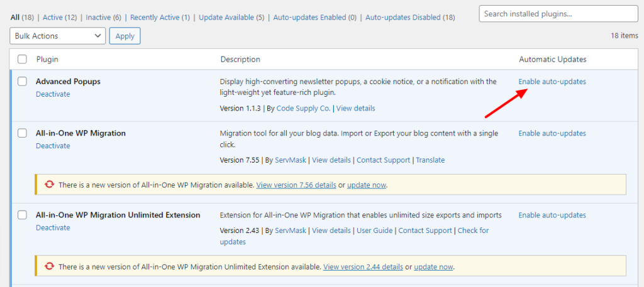The width and height of the screenshot is (644, 287).
Task: Click Version 1.1.3 text
Action: 240,108
